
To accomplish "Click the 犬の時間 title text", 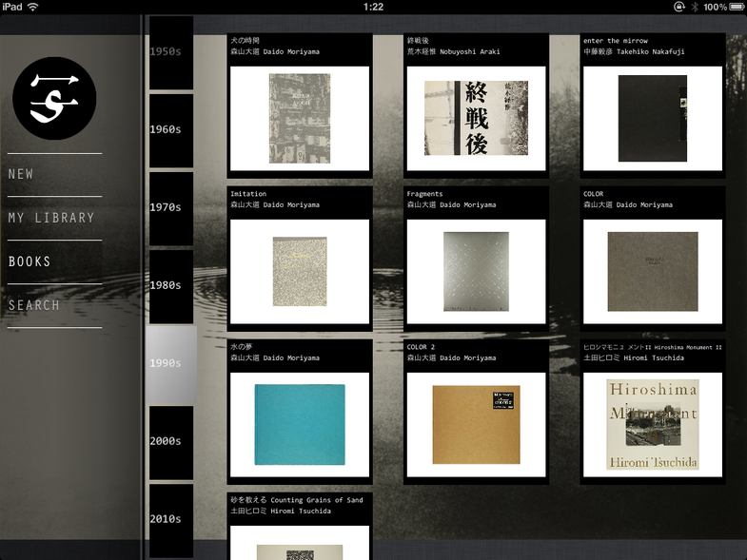I will [245, 41].
